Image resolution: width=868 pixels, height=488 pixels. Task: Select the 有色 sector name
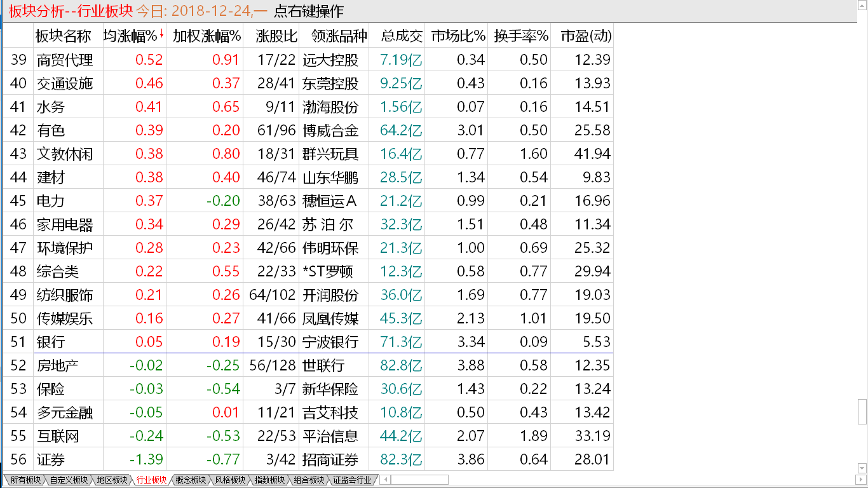pyautogui.click(x=51, y=130)
